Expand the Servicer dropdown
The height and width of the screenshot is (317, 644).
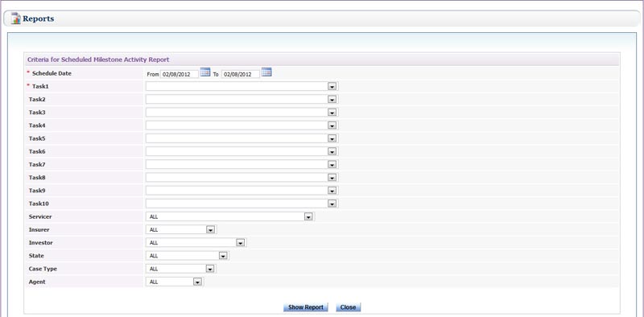tap(308, 216)
